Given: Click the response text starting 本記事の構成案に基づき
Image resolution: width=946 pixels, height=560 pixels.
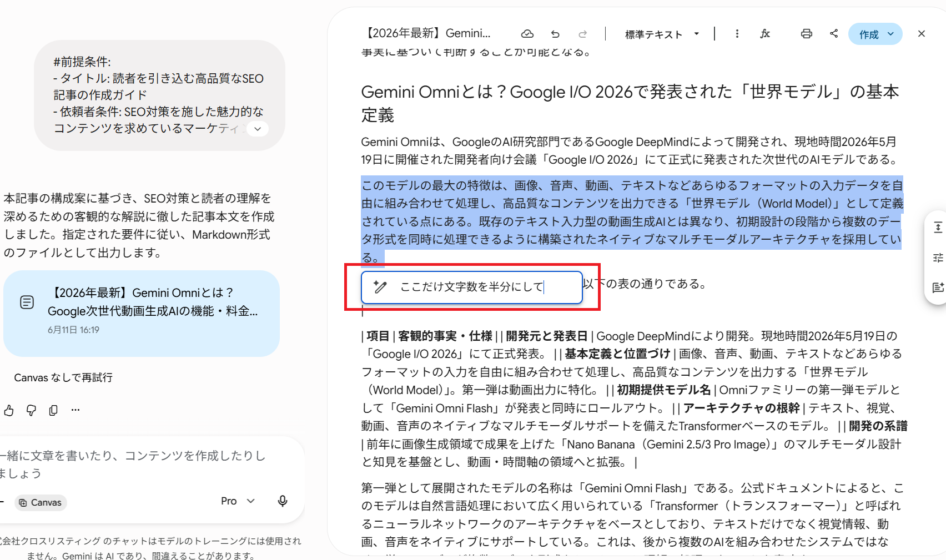Looking at the screenshot, I should 139,225.
